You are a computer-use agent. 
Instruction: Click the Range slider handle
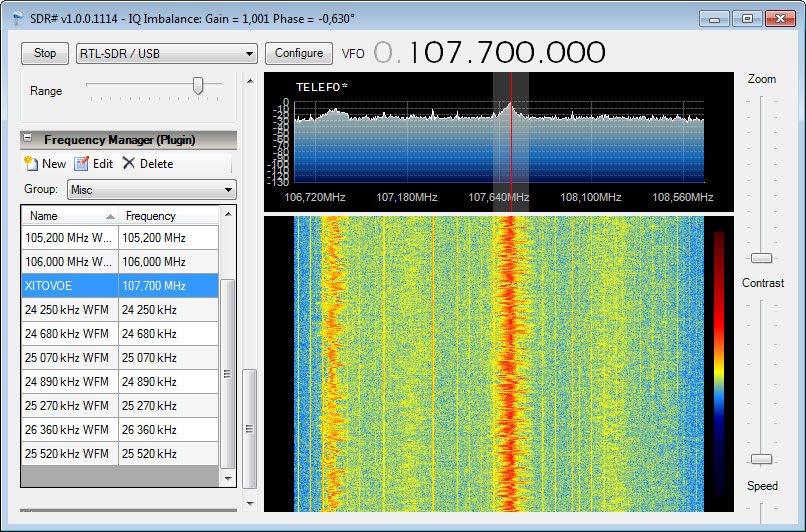[198, 86]
